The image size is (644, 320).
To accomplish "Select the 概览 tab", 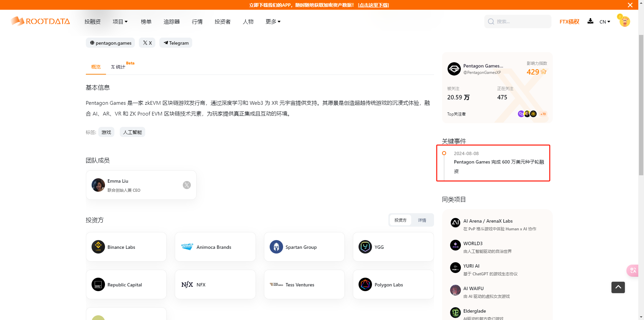I will pyautogui.click(x=96, y=67).
